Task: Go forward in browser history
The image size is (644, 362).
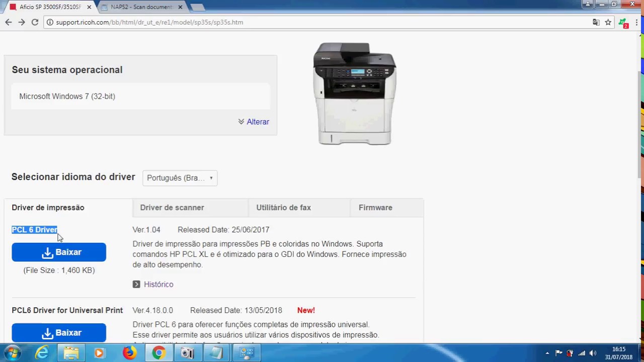Action: point(22,22)
